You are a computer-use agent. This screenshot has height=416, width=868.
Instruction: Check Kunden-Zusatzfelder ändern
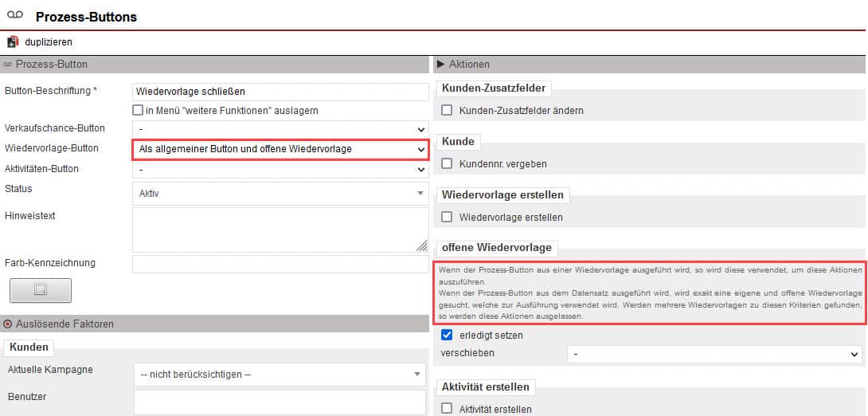pyautogui.click(x=447, y=111)
